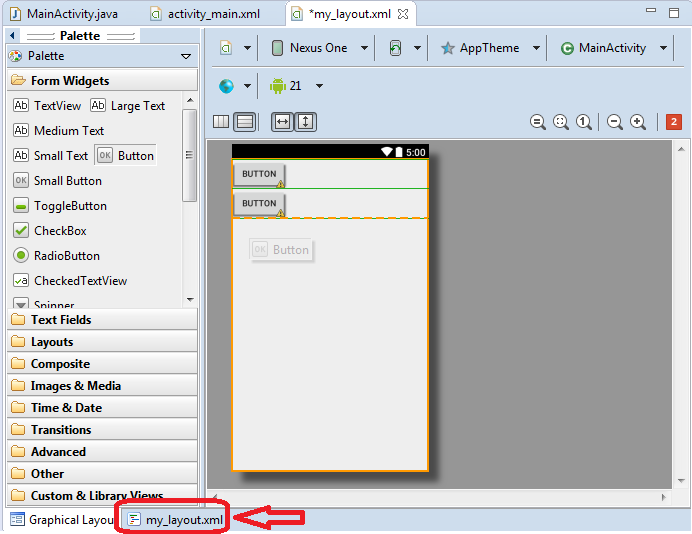Image resolution: width=692 pixels, height=534 pixels.
Task: Toggle fill height layout icon
Action: [305, 122]
